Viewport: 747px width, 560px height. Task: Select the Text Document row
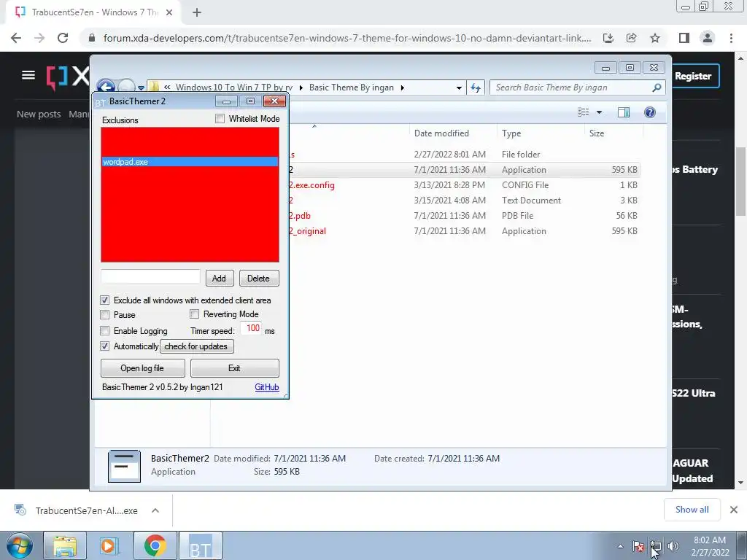coord(465,201)
